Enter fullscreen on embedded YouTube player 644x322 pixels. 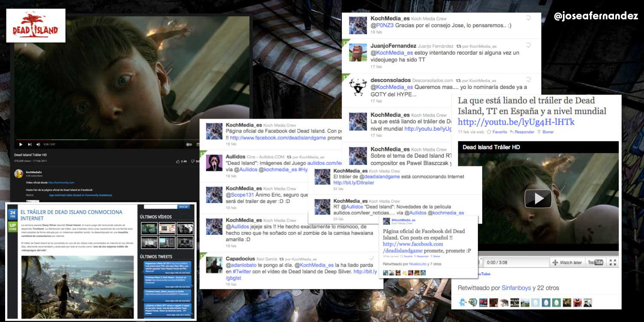click(613, 262)
